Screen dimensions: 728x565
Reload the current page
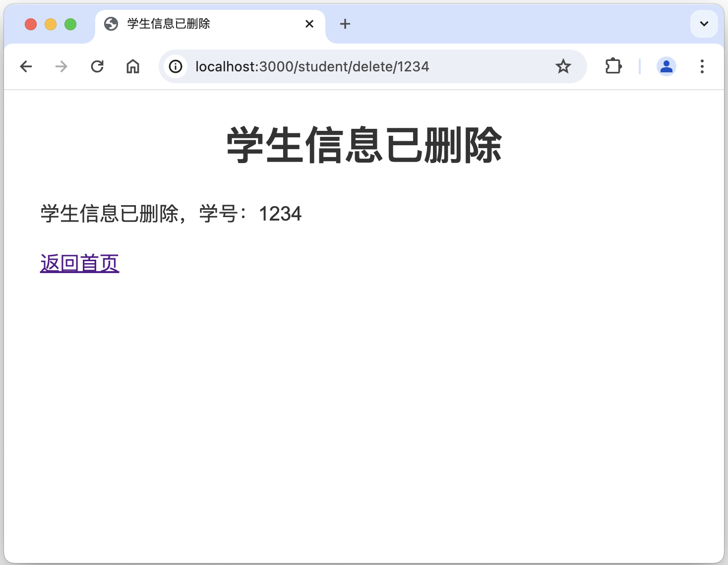[97, 66]
